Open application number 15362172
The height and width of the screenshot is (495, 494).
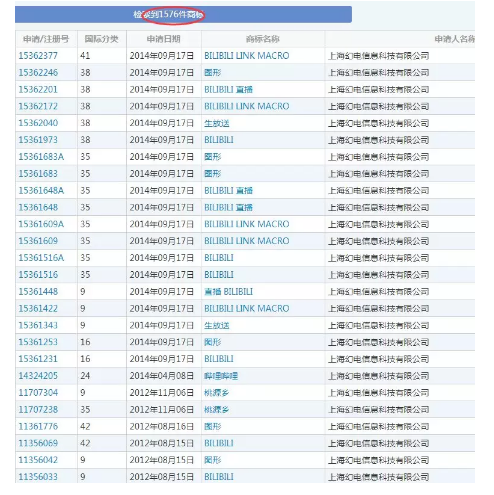click(x=38, y=106)
